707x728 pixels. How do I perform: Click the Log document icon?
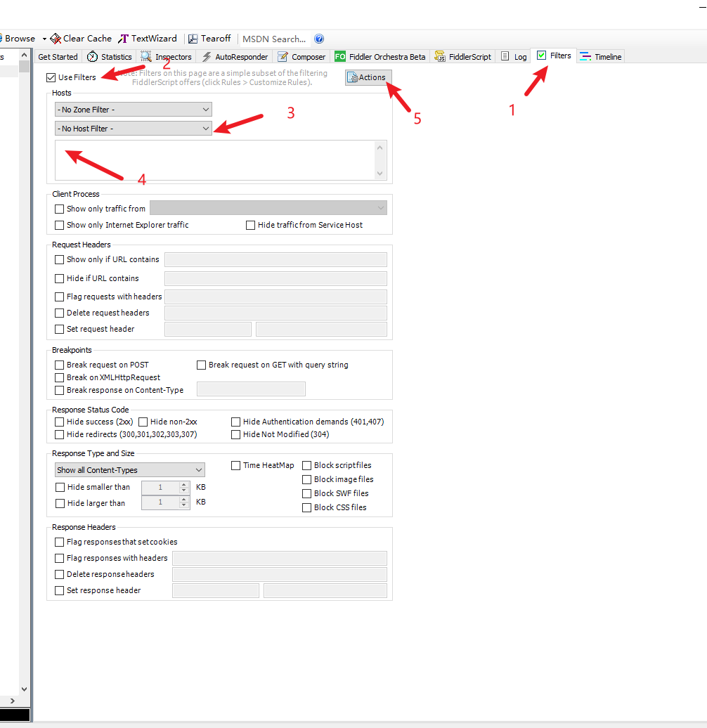coord(505,56)
